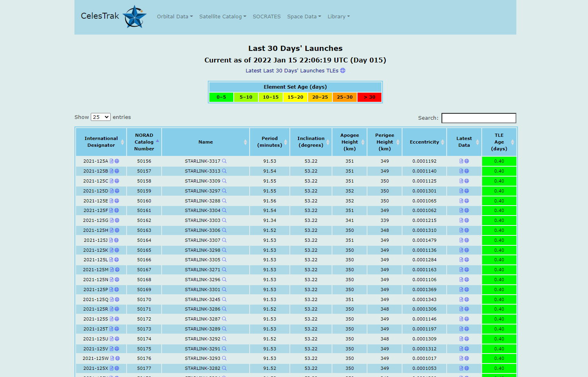Click TLE Age 0.40 cell for 2021-125G

coord(499,220)
